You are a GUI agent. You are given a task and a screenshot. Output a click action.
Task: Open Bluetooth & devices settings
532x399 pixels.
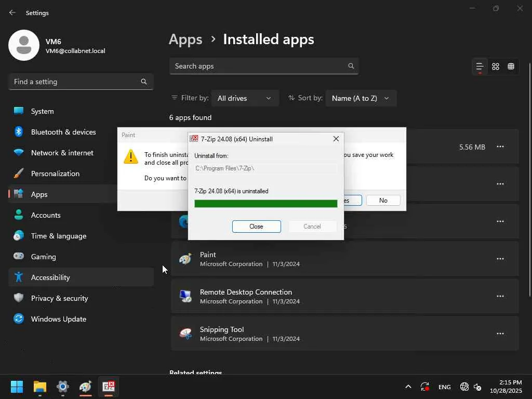(x=63, y=132)
